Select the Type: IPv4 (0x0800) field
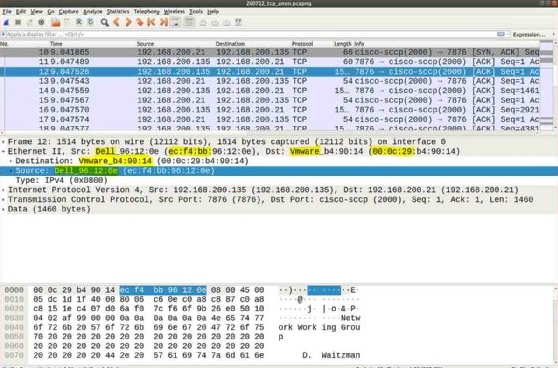 61,180
